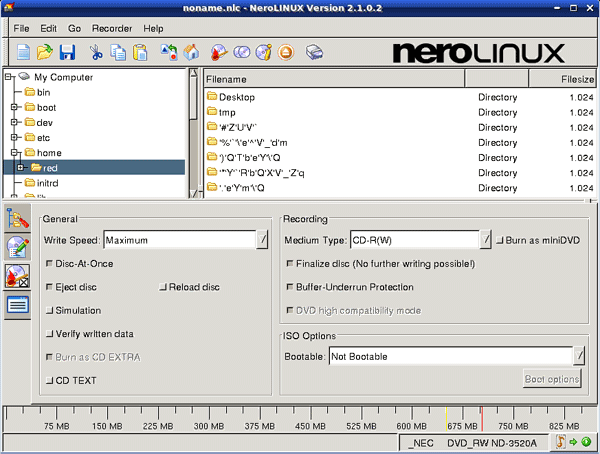Screen dimensions: 600x454
Task: Click the Open folder toolbar icon
Action: coord(44,52)
